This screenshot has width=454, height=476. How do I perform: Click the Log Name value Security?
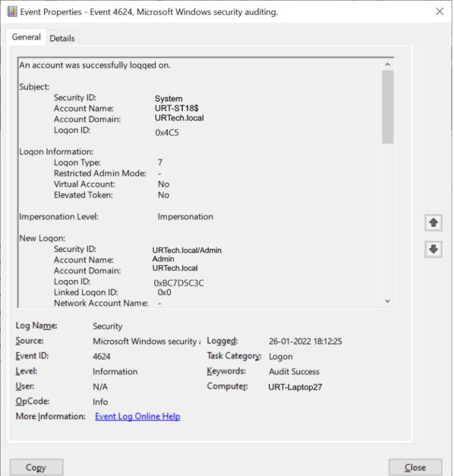[x=108, y=326]
